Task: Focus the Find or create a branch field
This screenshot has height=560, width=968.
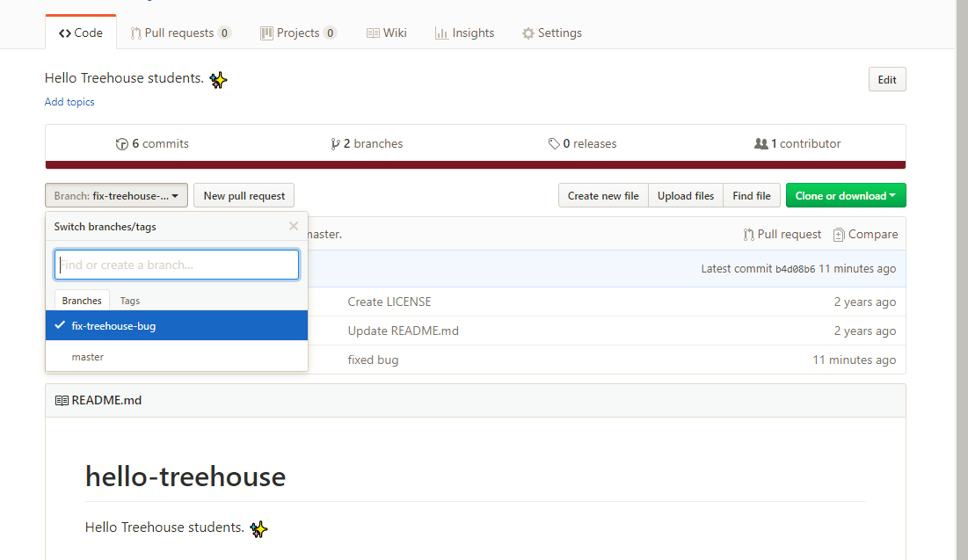Action: click(177, 265)
